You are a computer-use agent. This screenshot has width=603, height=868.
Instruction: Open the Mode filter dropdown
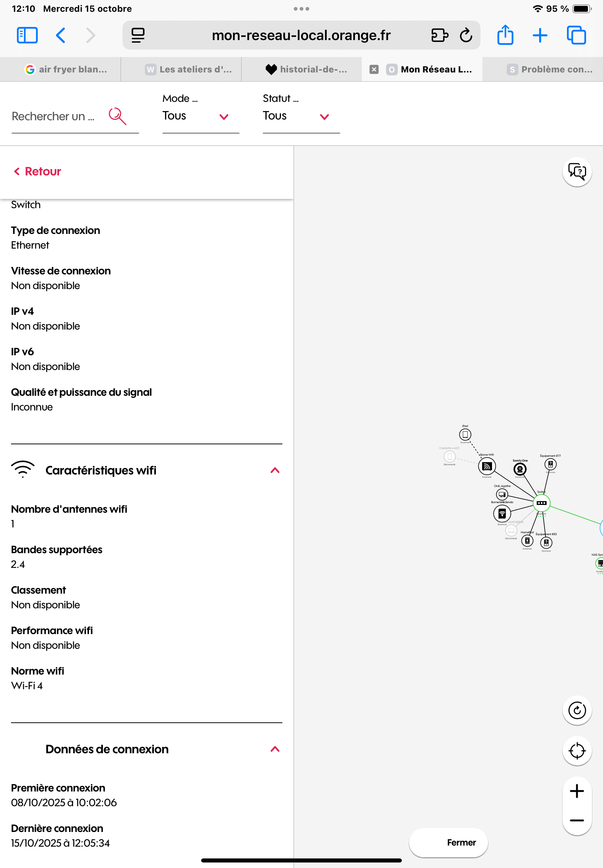(x=200, y=115)
